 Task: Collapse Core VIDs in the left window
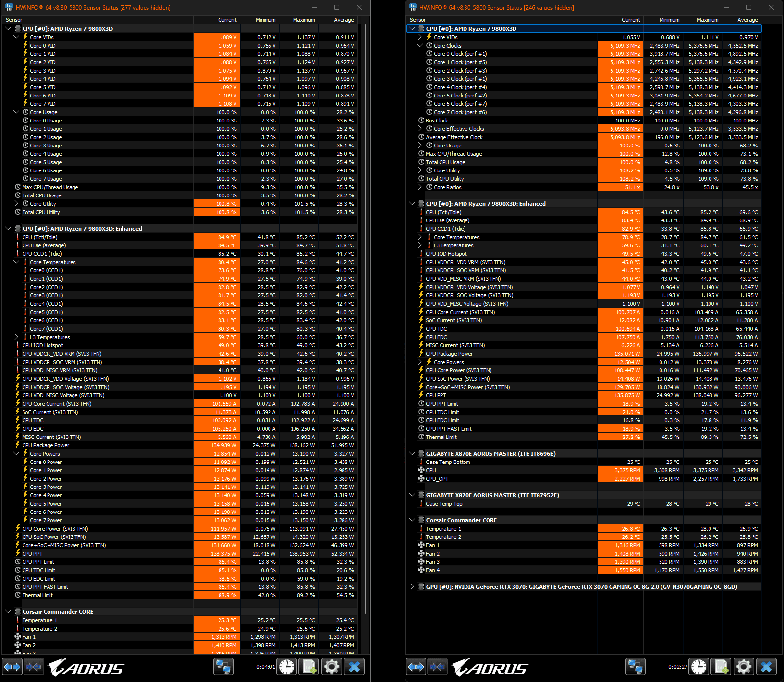point(16,37)
